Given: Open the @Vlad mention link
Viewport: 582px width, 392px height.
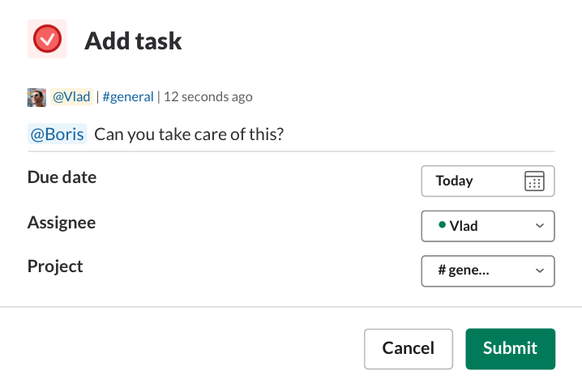Looking at the screenshot, I should 71,97.
